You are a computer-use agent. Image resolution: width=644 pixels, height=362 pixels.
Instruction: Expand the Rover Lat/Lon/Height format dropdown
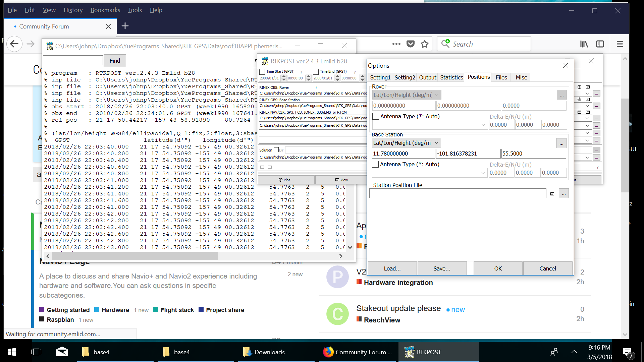coord(437,95)
